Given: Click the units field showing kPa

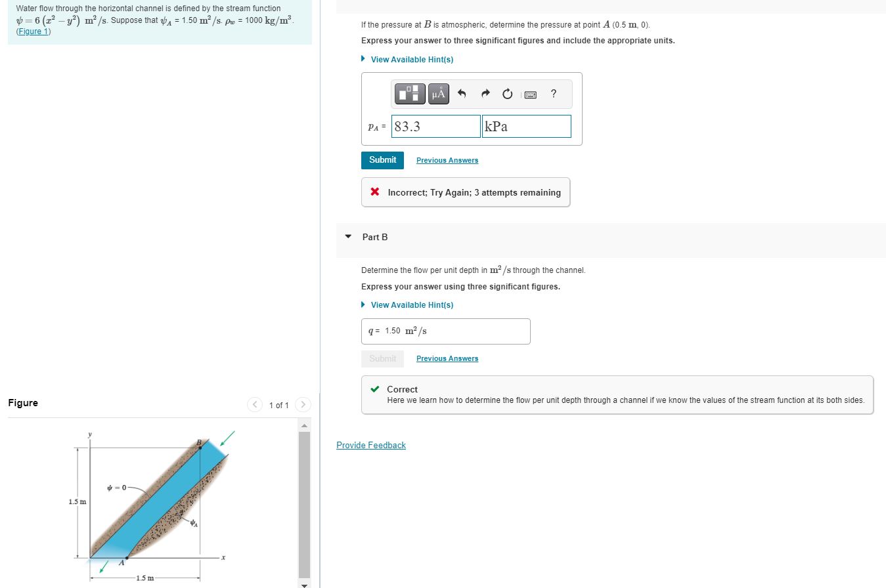Looking at the screenshot, I should click(x=527, y=127).
